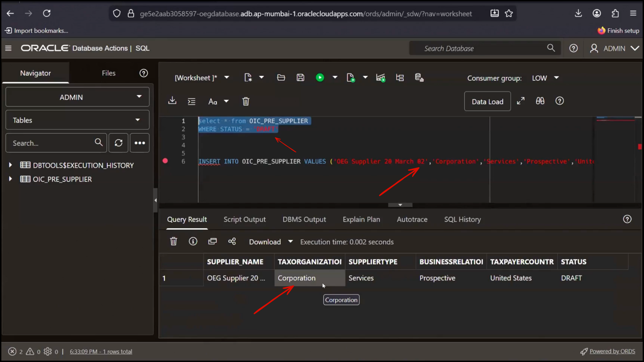
Task: Refresh the navigator object list
Action: [118, 143]
